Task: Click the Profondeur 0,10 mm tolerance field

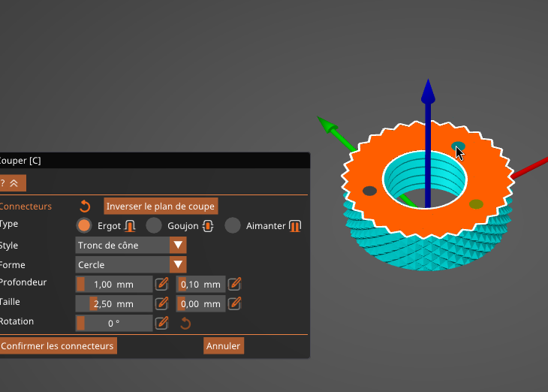Action: click(201, 285)
